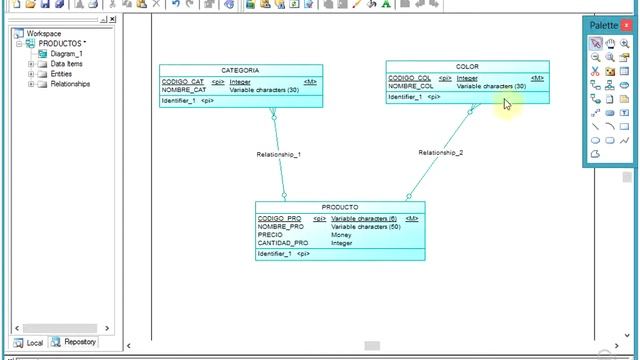
Task: Pick the scissors Delete tool in Palette
Action: coord(596,71)
